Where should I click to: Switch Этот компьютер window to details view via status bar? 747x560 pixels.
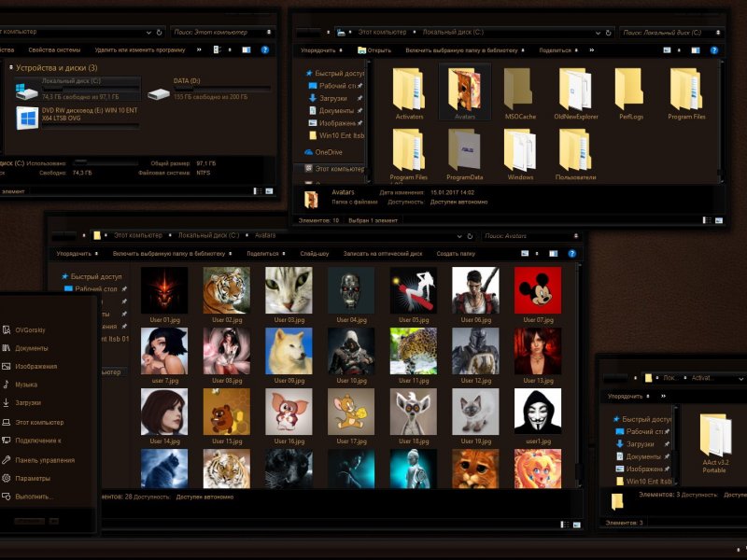click(258, 191)
